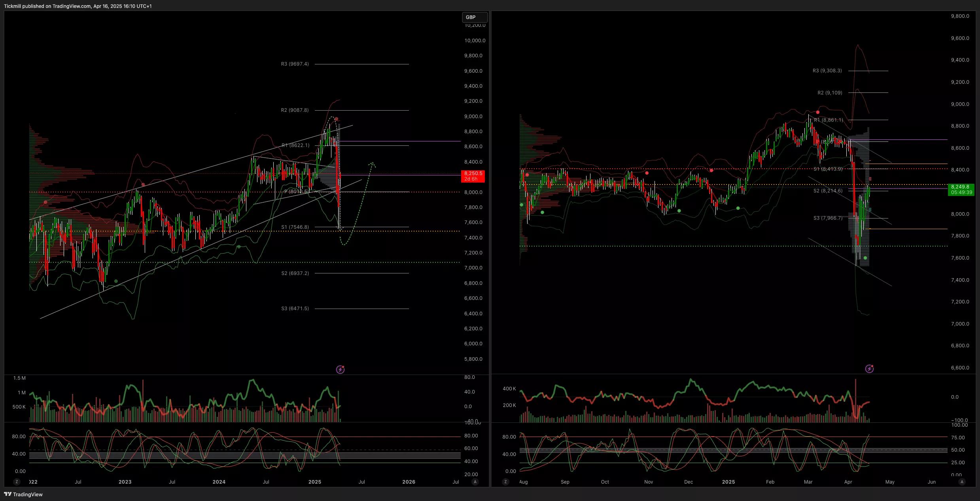Open the GBP currency selector
This screenshot has height=501, width=980.
click(x=474, y=17)
